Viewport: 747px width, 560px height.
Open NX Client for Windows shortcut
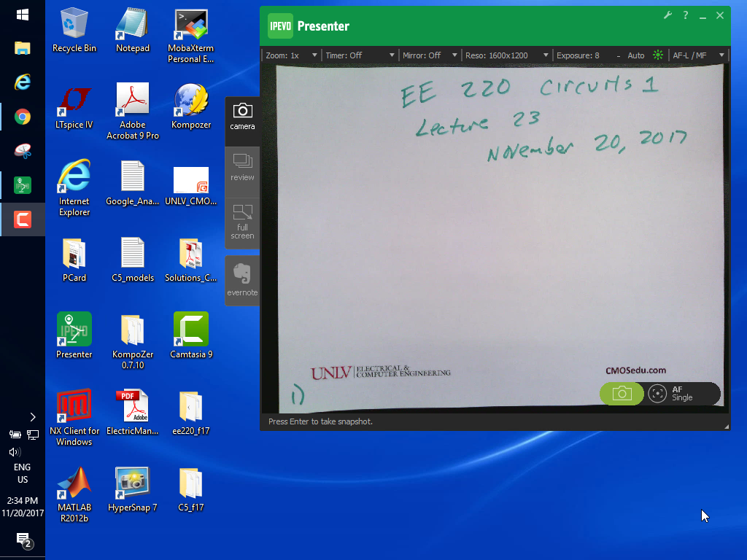74,418
